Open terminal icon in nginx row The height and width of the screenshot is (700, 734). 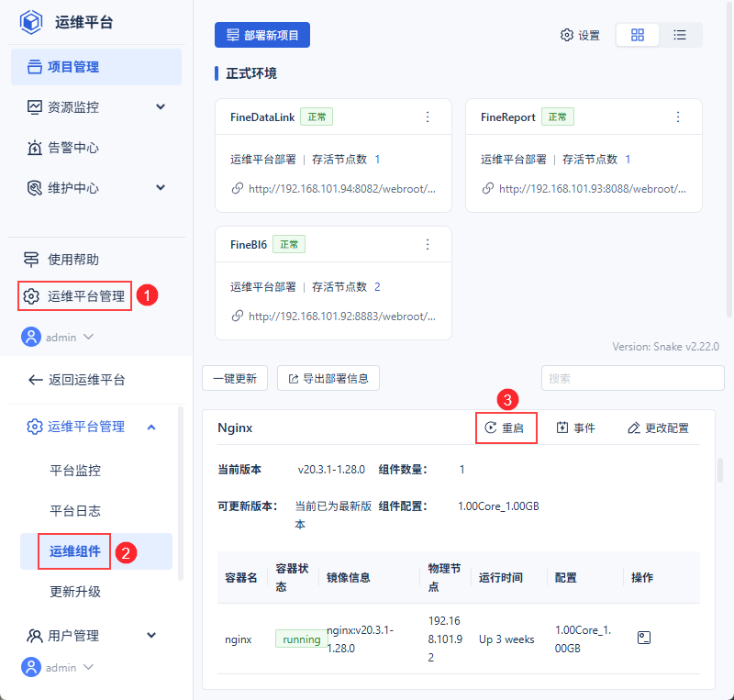(644, 638)
